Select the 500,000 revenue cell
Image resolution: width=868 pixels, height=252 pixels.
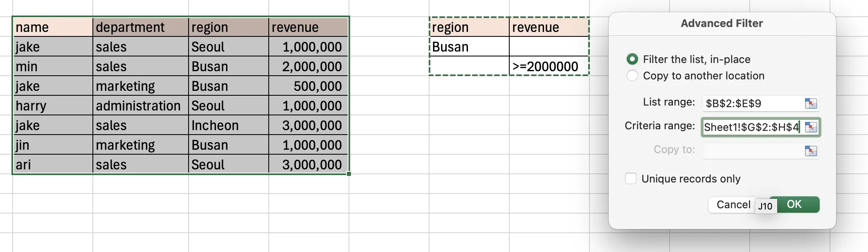(x=308, y=86)
